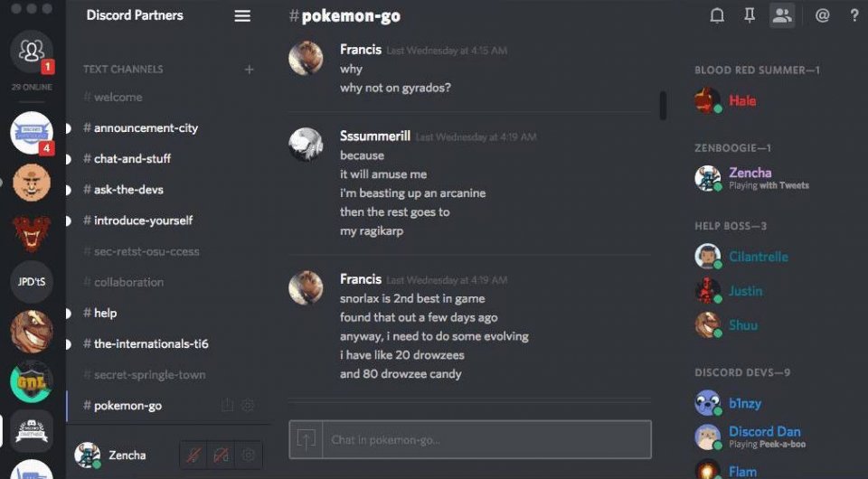
Task: Open the JPD'tS server icon
Action: coord(32,282)
